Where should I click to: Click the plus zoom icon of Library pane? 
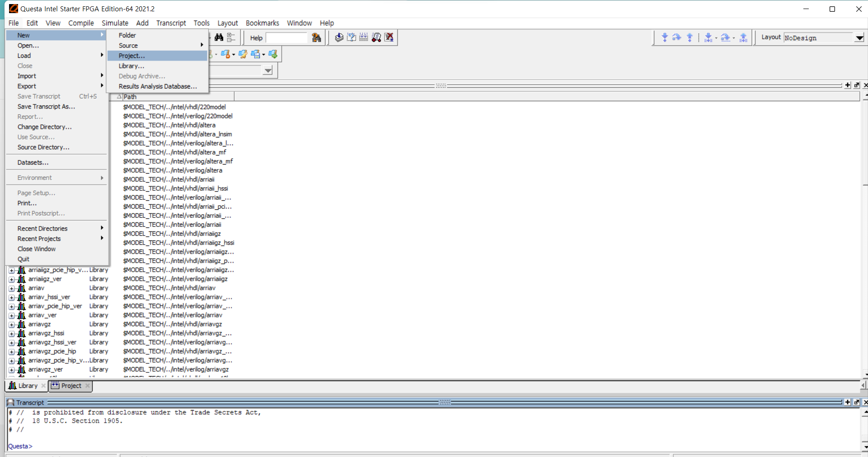click(848, 85)
